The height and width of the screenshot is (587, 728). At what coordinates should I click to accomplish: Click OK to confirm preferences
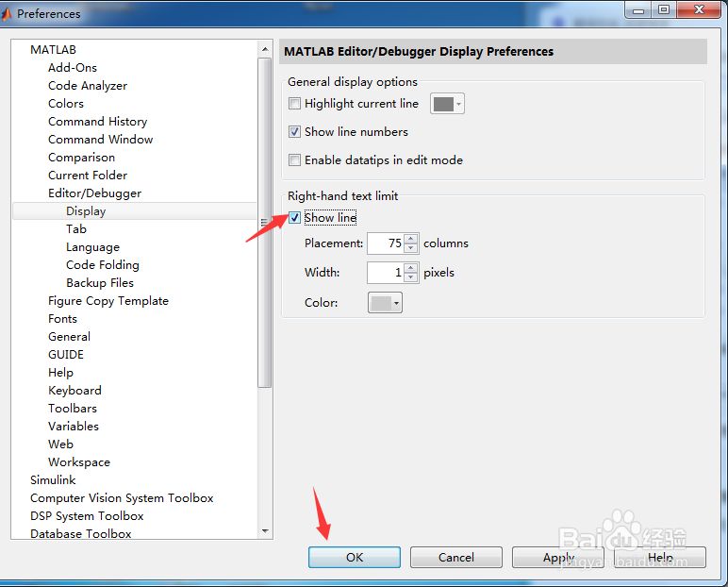pyautogui.click(x=355, y=557)
